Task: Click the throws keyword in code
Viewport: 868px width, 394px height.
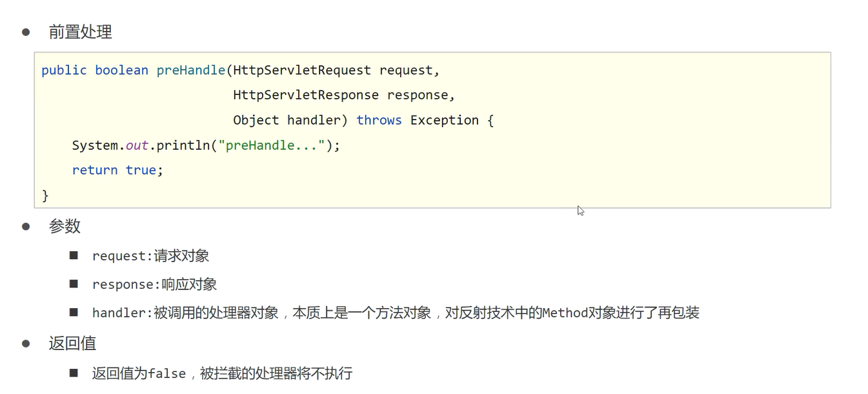Action: [x=379, y=120]
